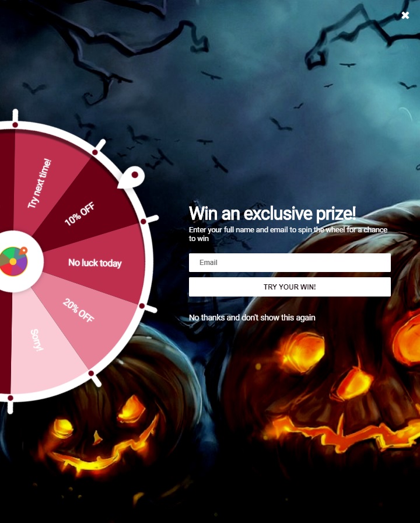Screen dimensions: 420x523
Task: Click the TRY YOUR WIN! button
Action: [x=290, y=287]
